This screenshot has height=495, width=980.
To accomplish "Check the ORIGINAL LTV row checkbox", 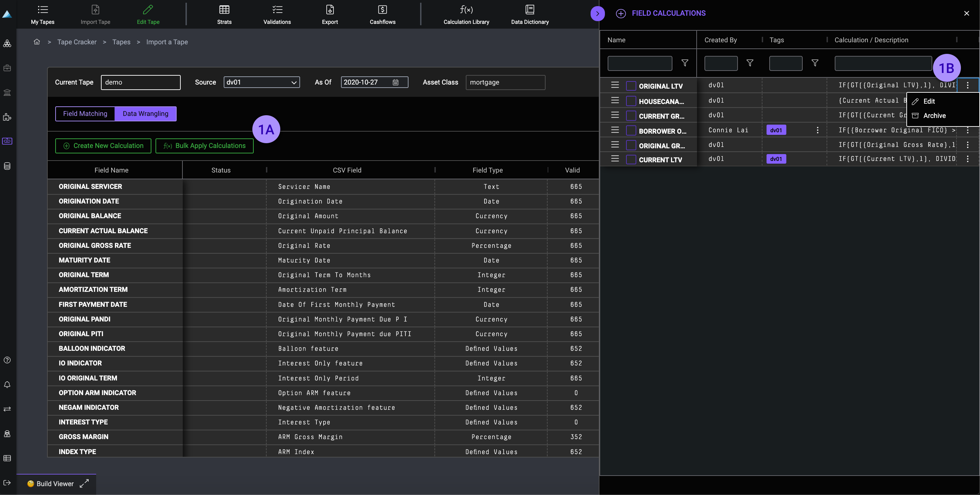I will click(x=631, y=86).
